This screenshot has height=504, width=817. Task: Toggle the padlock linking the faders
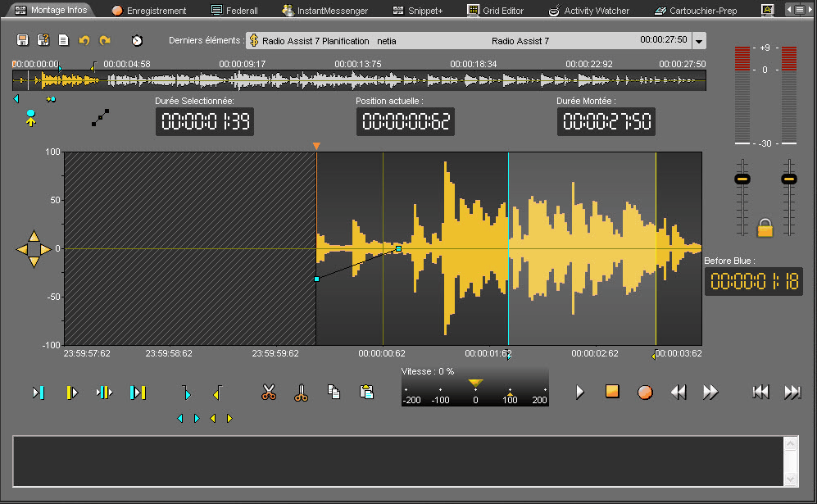click(x=765, y=227)
